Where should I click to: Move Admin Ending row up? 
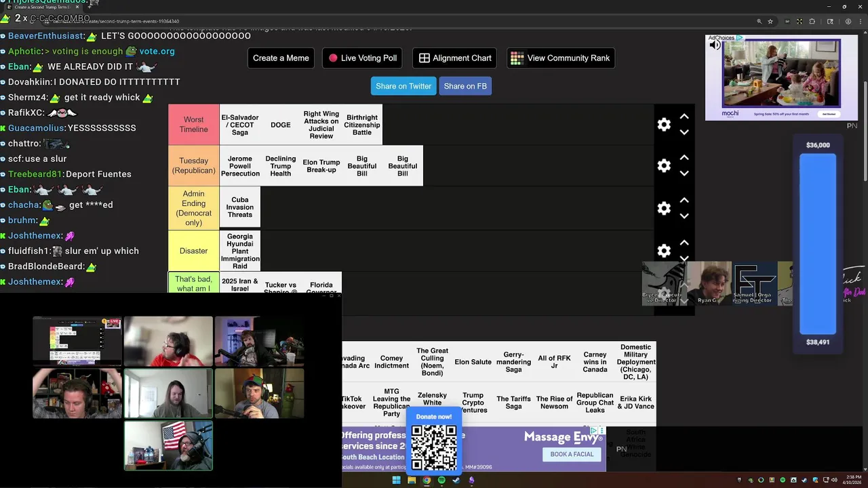[684, 200]
